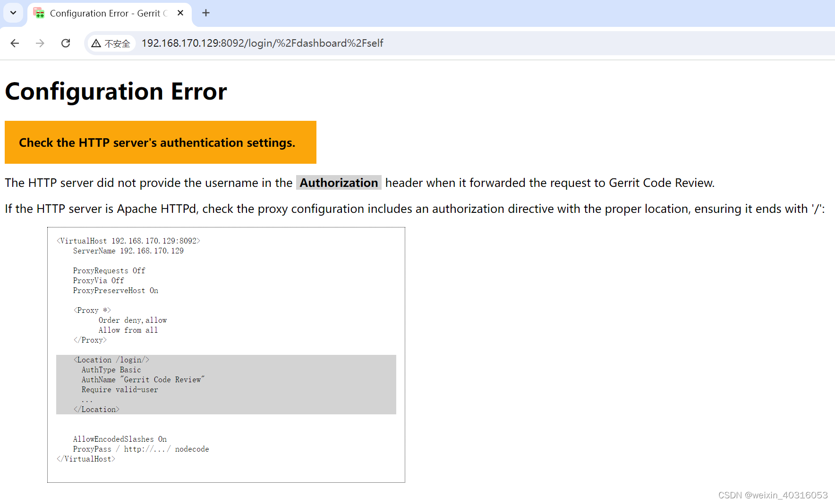Click the ProxyRequests Off line

[109, 270]
